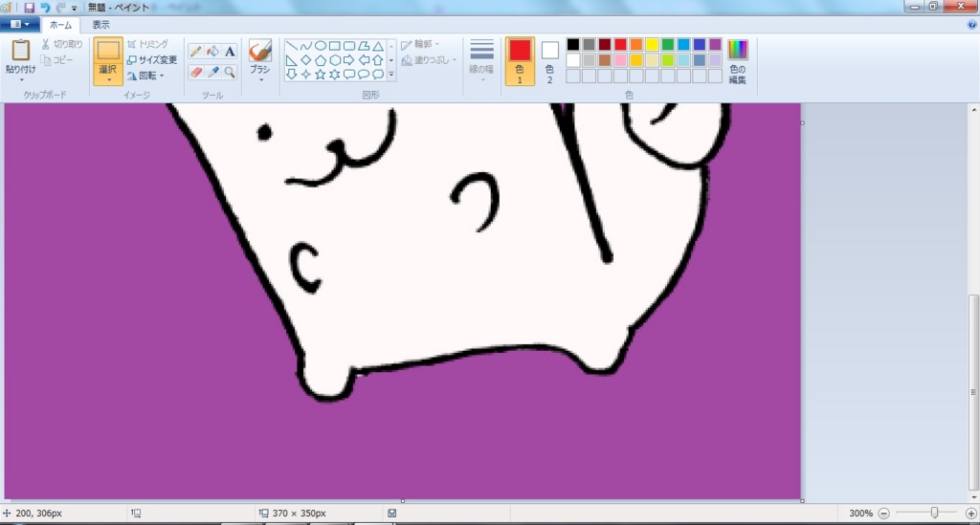Screen dimensions: 980x525
Task: Select the Color picker eyedropper tool
Action: point(212,72)
